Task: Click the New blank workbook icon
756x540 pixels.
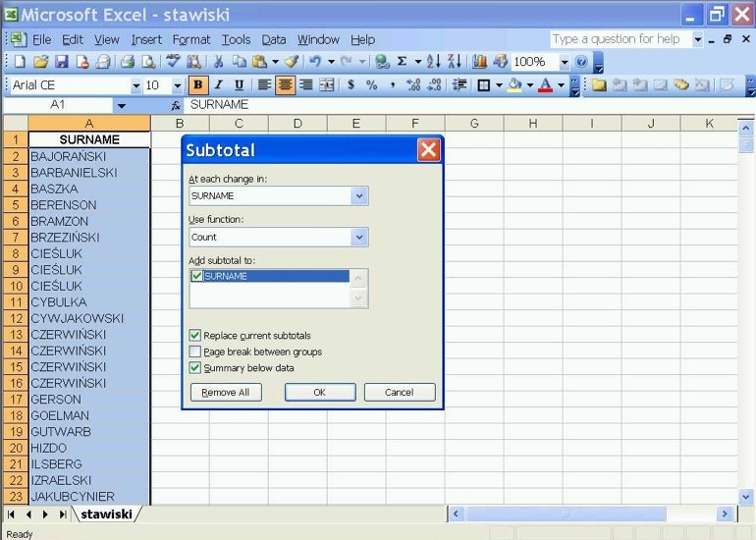Action: (21, 62)
